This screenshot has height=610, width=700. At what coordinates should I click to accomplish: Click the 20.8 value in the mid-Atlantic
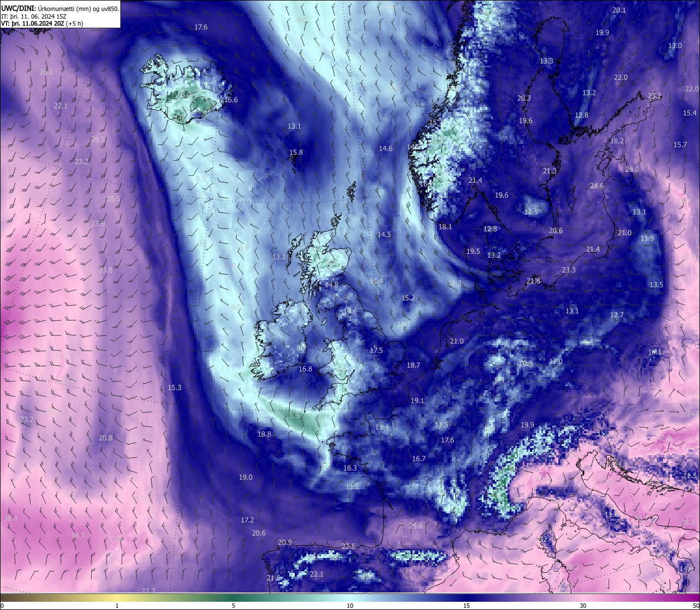pos(106,438)
